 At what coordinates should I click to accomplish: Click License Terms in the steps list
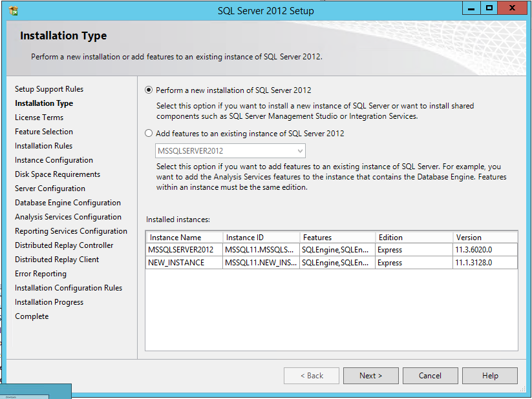tap(39, 118)
